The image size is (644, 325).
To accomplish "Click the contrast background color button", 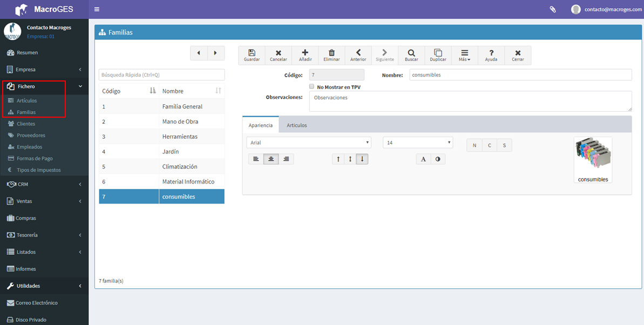I will (x=438, y=159).
